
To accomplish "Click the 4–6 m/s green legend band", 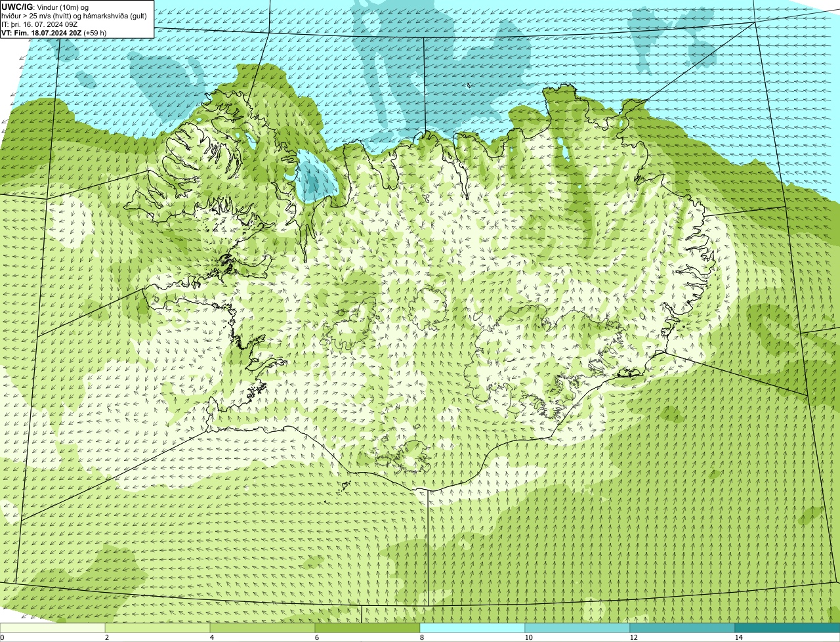I will point(262,628).
